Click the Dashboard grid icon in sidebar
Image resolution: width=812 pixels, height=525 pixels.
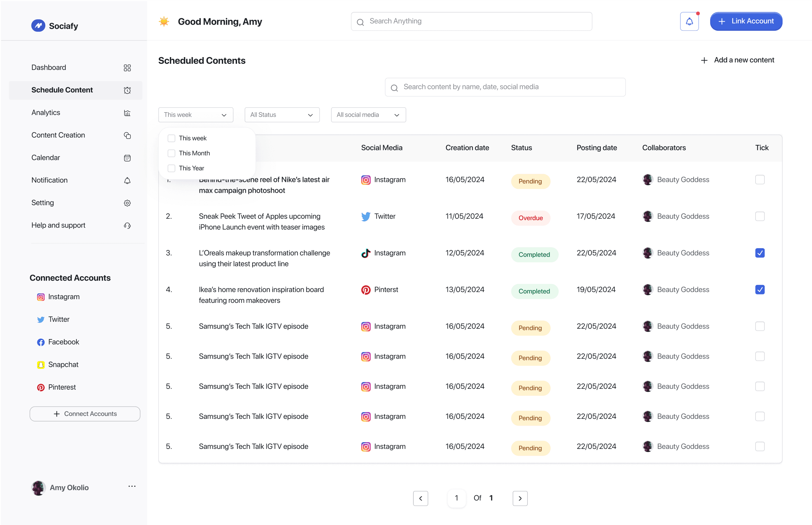(127, 68)
